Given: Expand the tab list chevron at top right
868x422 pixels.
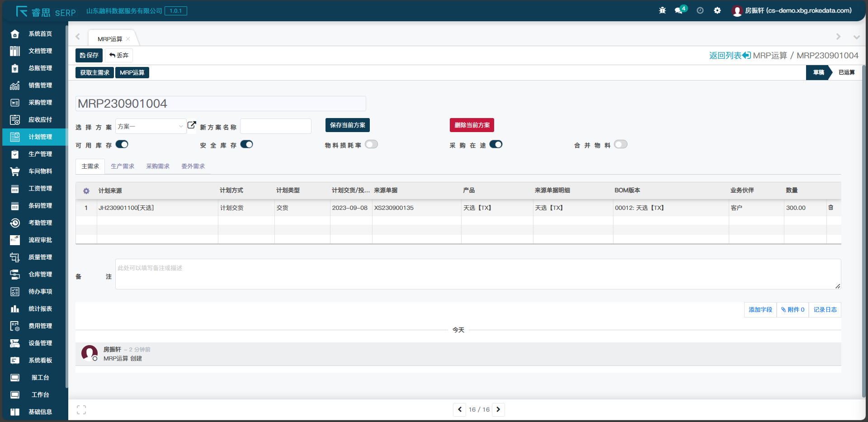Looking at the screenshot, I should [856, 37].
